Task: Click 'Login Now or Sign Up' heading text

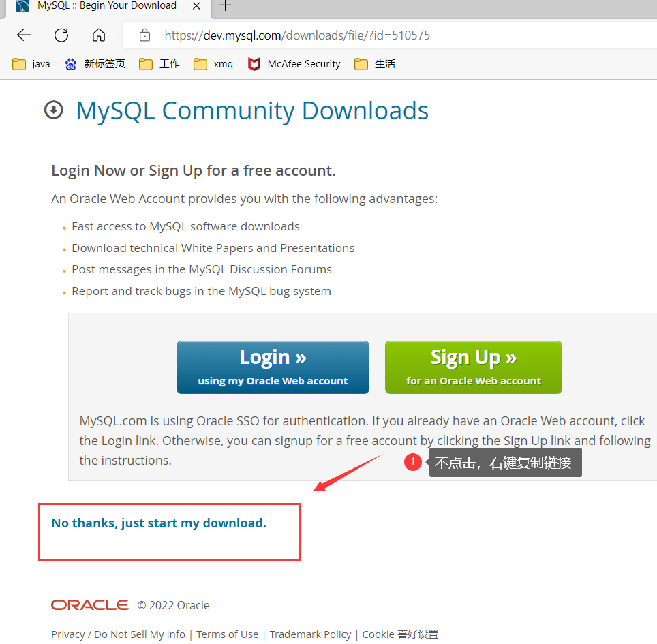Action: tap(193, 171)
